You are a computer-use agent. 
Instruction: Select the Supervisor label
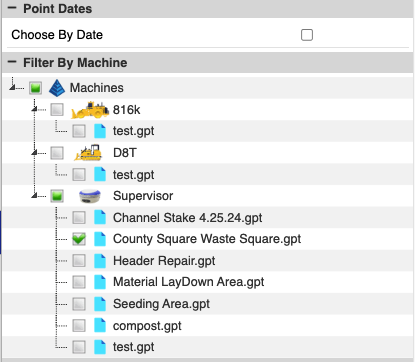click(x=143, y=196)
